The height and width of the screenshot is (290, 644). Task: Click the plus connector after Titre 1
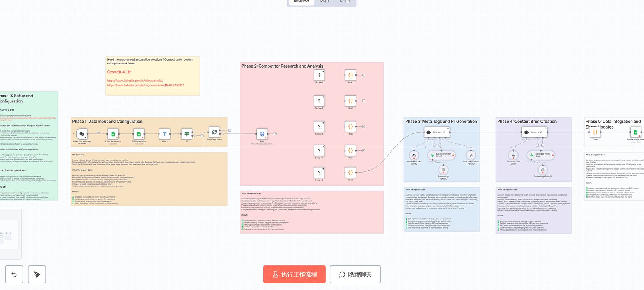click(x=364, y=75)
